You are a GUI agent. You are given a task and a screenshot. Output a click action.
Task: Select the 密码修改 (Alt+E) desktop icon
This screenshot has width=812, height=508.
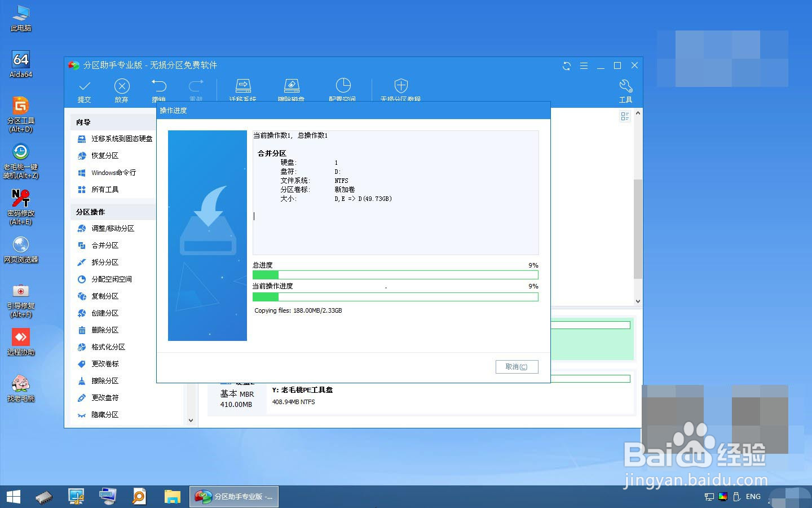tap(21, 207)
